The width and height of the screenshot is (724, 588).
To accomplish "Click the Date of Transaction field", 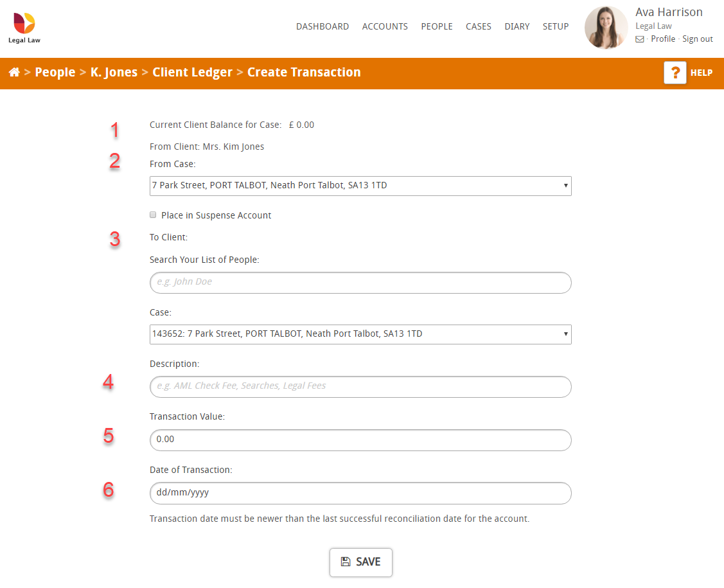I will pos(360,493).
